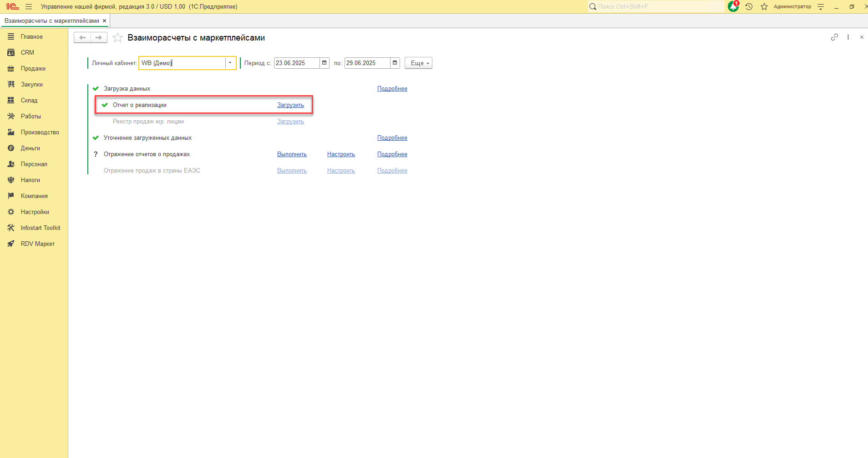Open favorites star in title bar
Screen dimensions: 868x458
[x=764, y=7]
